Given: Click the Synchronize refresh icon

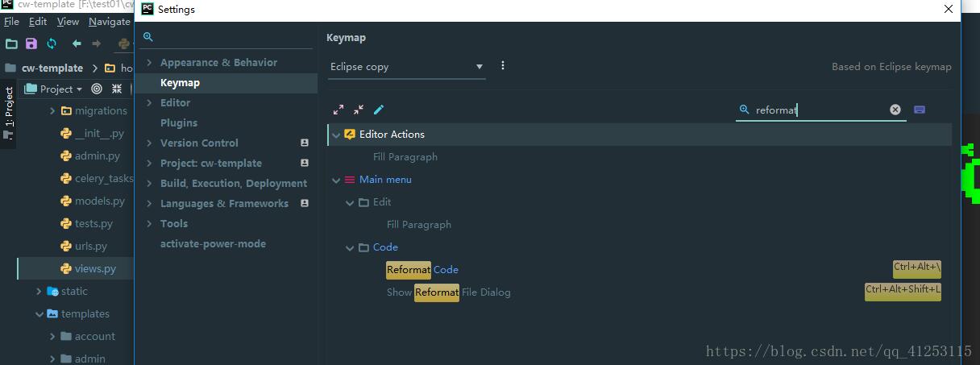Looking at the screenshot, I should [52, 44].
